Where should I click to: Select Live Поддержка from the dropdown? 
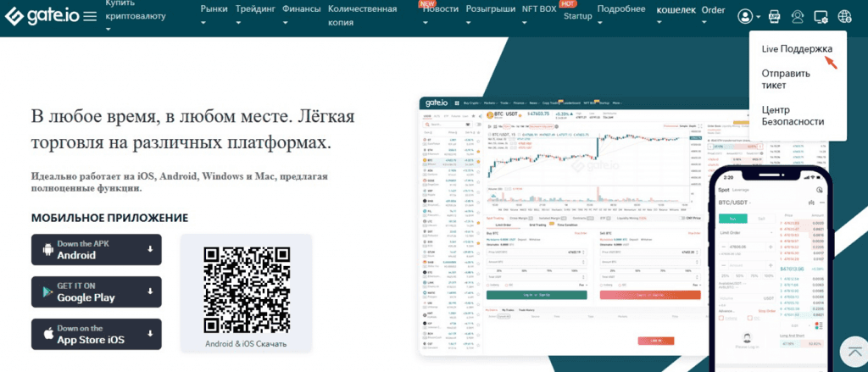[x=797, y=48]
